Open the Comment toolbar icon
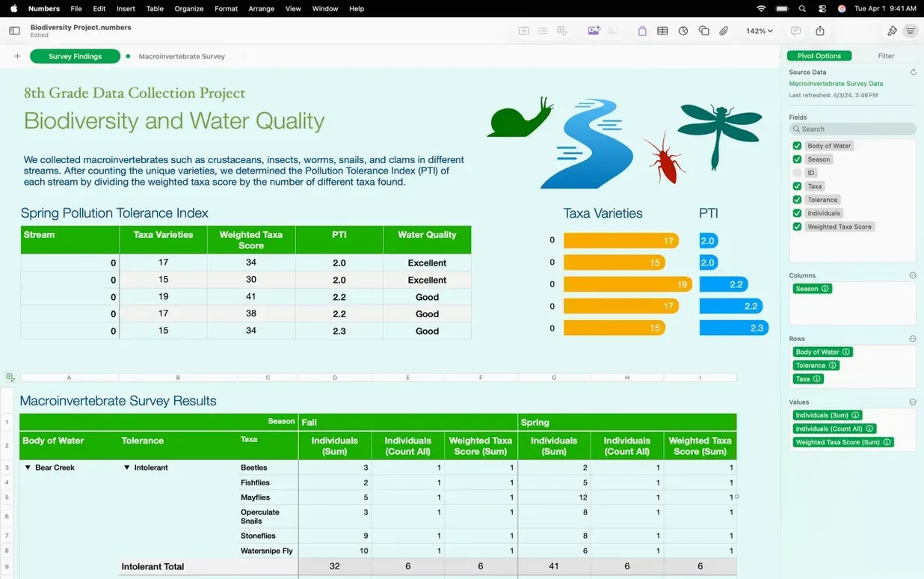Screen dimensions: 924x579 point(795,31)
